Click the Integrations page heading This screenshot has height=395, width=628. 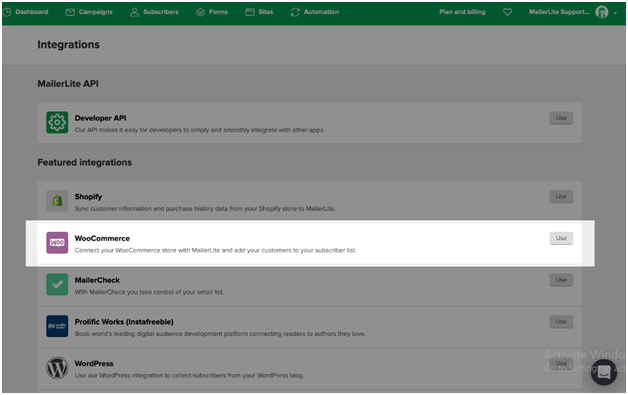click(x=68, y=44)
